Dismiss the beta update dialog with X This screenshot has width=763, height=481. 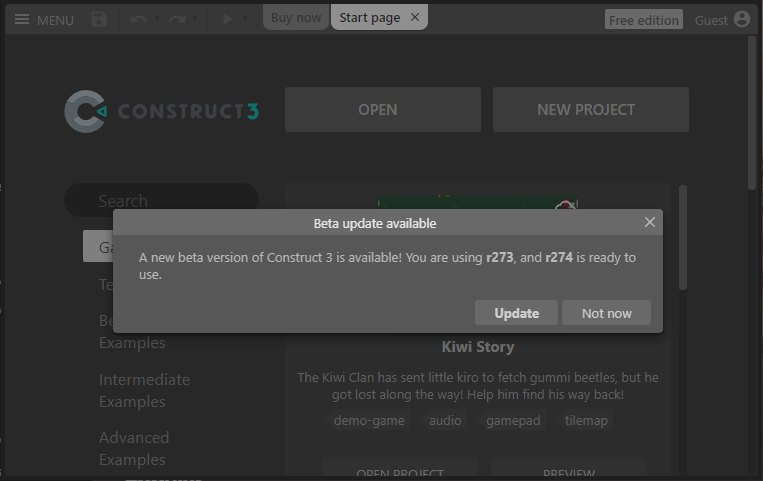[650, 222]
